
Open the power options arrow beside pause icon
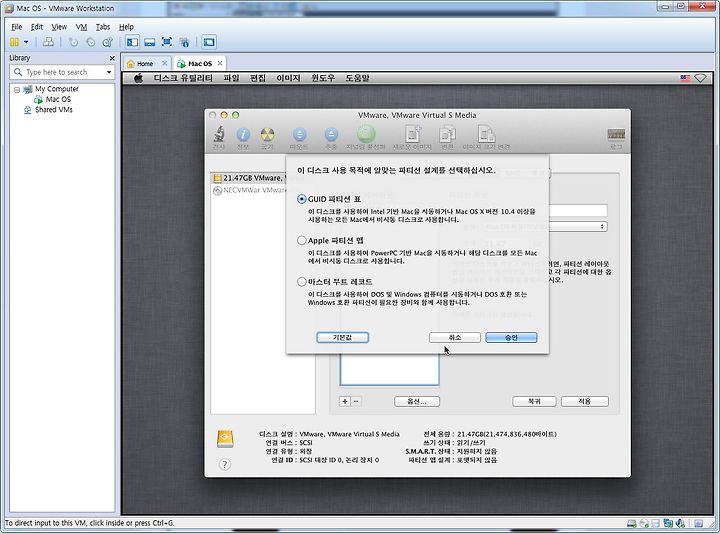pyautogui.click(x=26, y=42)
